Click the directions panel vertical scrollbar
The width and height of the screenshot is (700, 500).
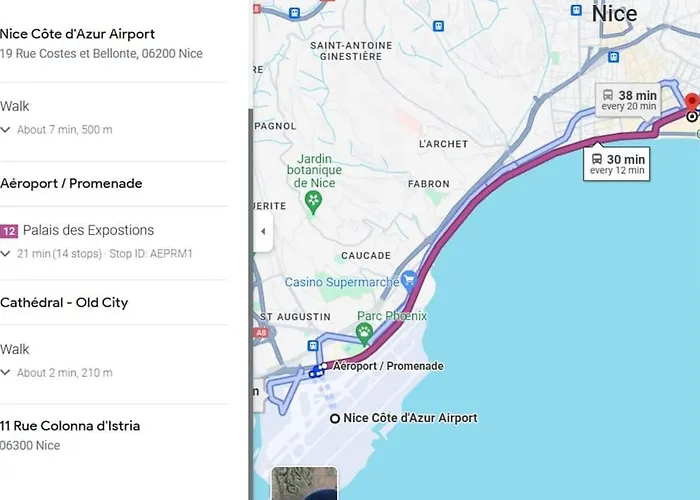pos(250,304)
